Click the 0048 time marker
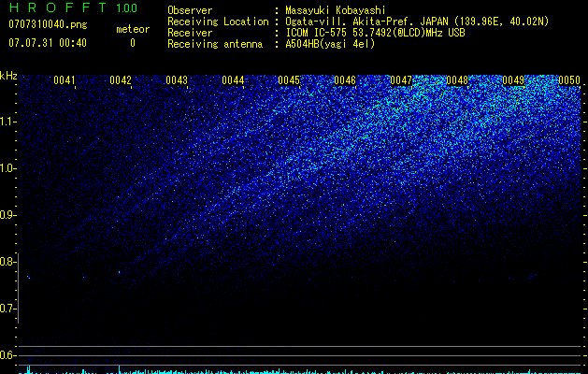Viewport: 588px width, 374px height. pyautogui.click(x=457, y=80)
